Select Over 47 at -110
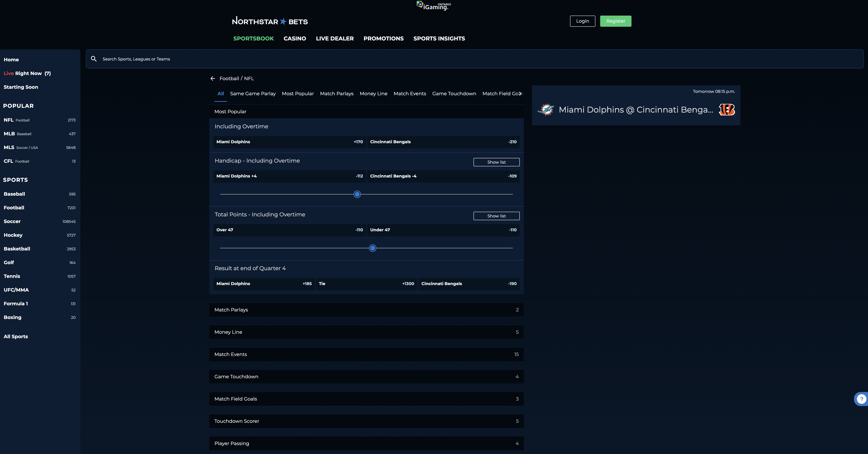 click(x=289, y=230)
